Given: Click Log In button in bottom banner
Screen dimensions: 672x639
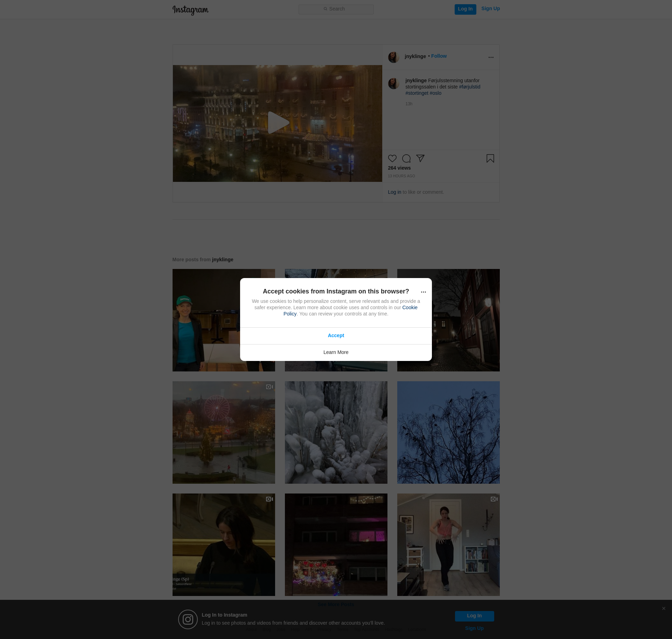Looking at the screenshot, I should pos(475,616).
